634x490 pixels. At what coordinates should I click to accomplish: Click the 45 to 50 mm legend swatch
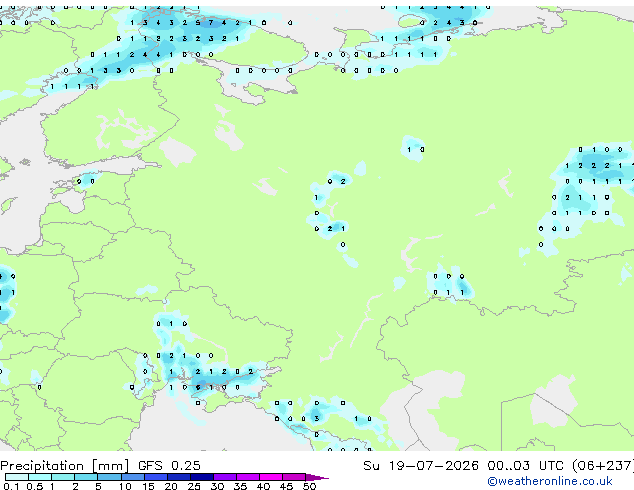click(x=294, y=477)
